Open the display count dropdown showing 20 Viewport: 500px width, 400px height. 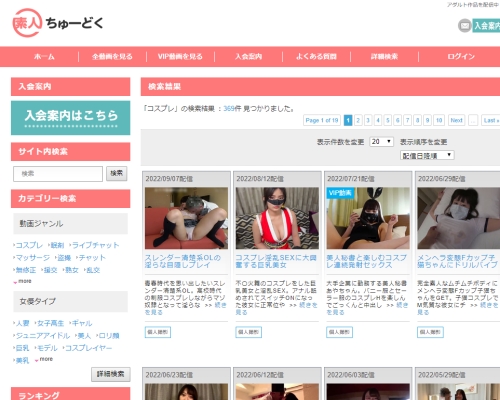[x=381, y=142]
